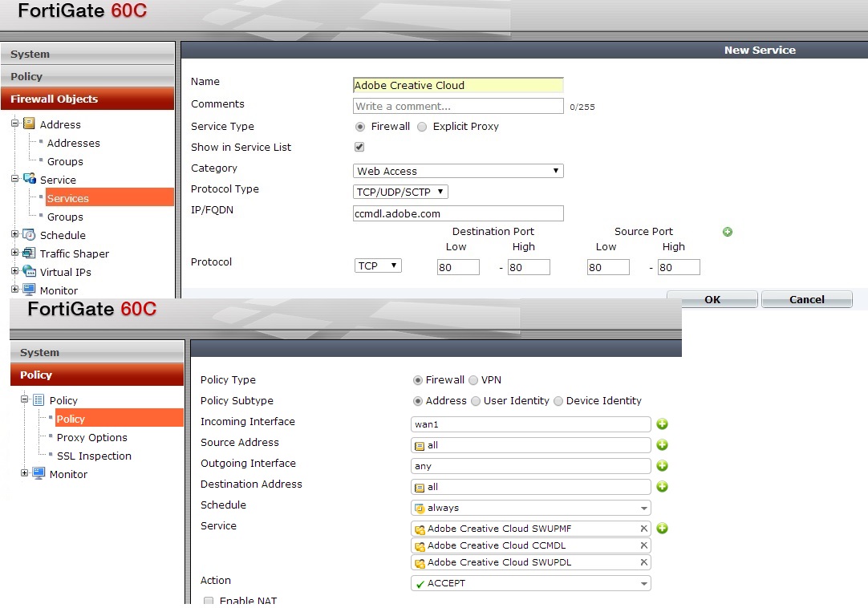Click the always schedule icon
This screenshot has width=868, height=608.
tap(420, 508)
